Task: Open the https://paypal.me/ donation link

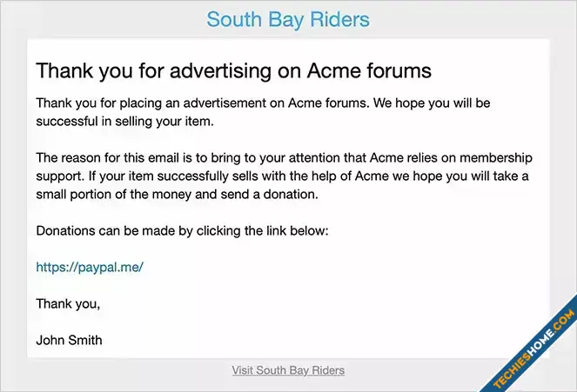Action: tap(89, 267)
